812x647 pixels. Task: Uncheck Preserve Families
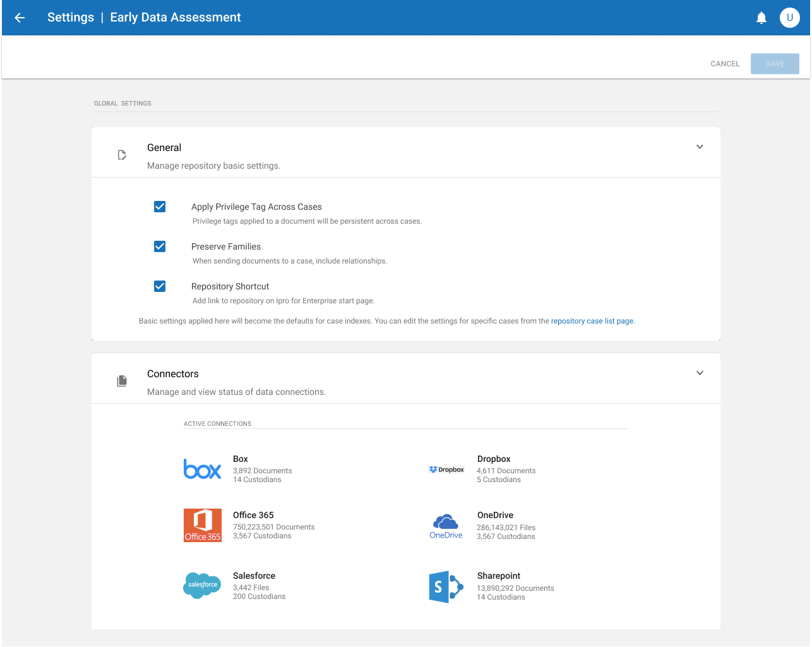tap(160, 246)
